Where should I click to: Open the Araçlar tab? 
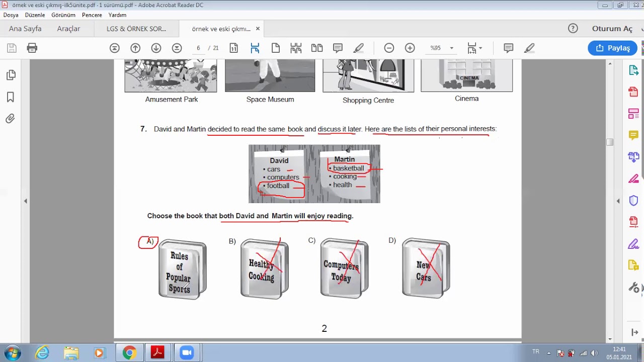(x=68, y=29)
